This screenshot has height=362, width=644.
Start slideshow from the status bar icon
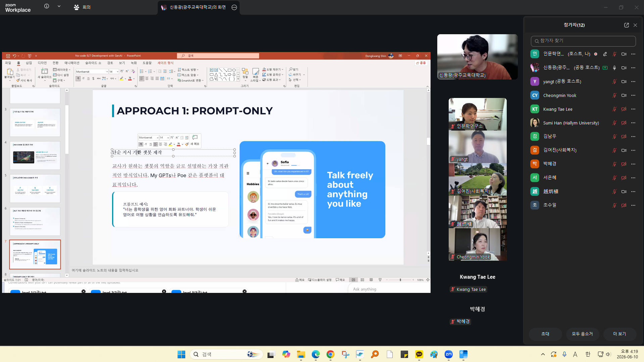pyautogui.click(x=380, y=280)
